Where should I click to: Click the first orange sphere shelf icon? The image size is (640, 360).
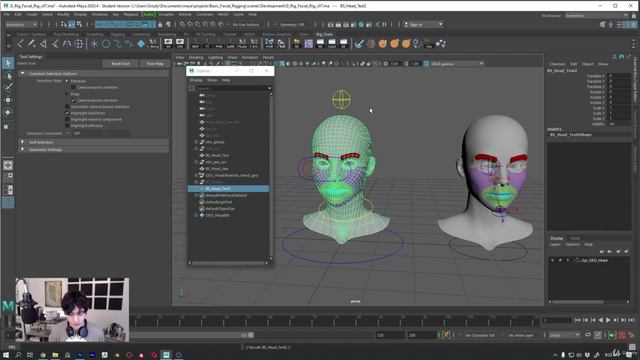click(382, 44)
